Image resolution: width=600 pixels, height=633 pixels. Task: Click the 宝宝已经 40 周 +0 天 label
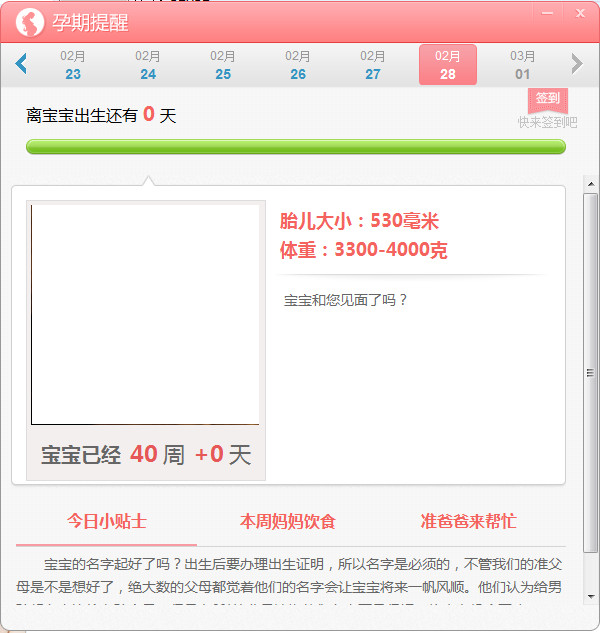pyautogui.click(x=146, y=454)
